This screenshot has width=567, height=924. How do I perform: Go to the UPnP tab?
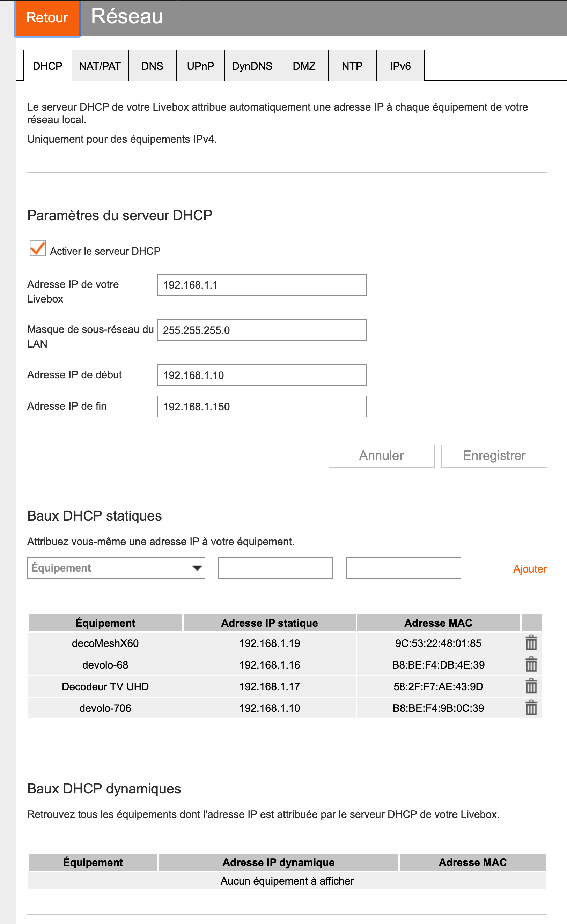200,66
